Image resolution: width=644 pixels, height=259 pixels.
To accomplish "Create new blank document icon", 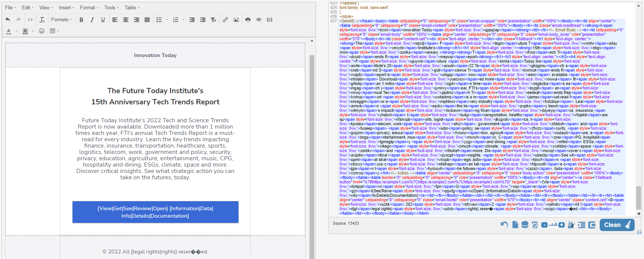I will [x=515, y=225].
